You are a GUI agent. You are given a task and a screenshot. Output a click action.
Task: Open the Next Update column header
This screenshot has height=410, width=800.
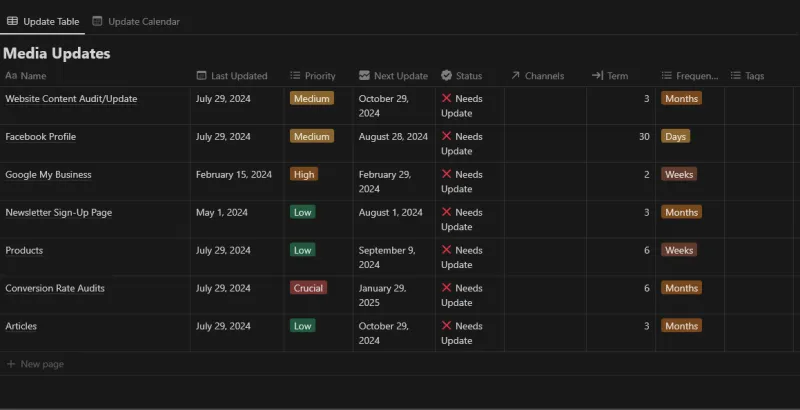[x=394, y=75]
